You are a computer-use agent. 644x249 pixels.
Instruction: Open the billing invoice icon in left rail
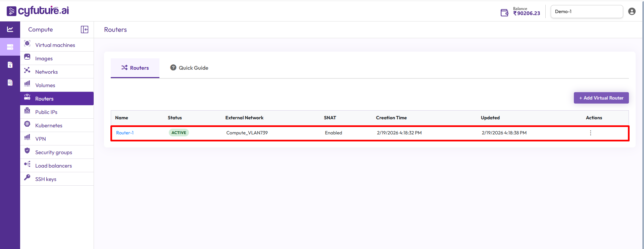(10, 65)
